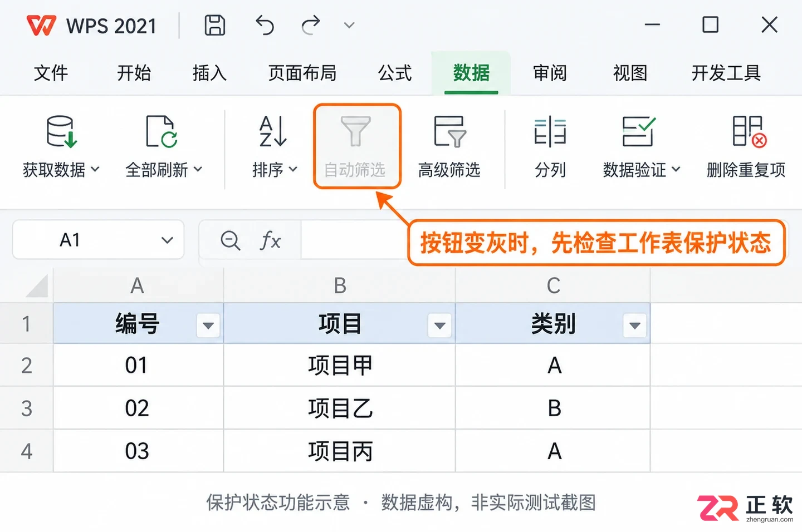Click the cell containing 03
This screenshot has height=532, width=802.
(138, 451)
